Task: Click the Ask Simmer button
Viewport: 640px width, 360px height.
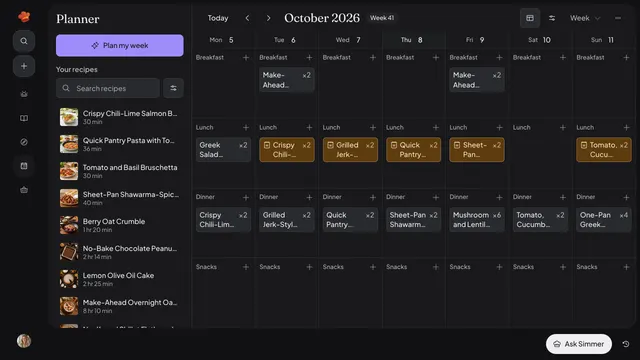Action: coord(579,344)
